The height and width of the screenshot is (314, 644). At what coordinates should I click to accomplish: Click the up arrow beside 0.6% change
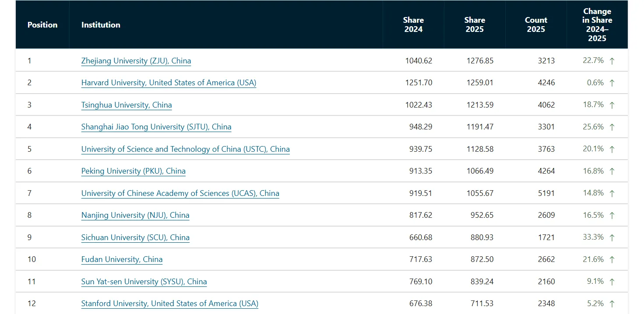click(612, 83)
